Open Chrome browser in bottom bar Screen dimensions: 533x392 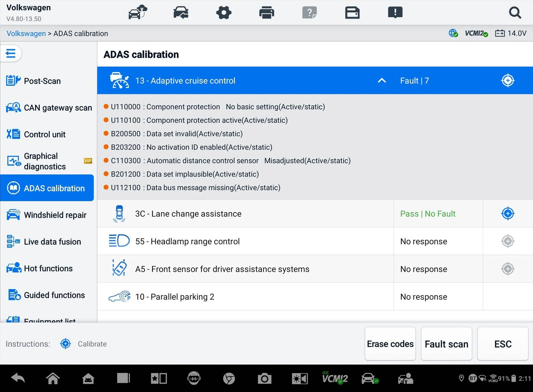point(229,378)
